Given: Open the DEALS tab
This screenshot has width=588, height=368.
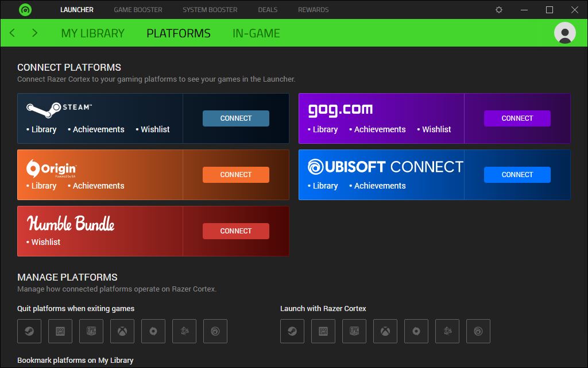Looking at the screenshot, I should (x=268, y=10).
